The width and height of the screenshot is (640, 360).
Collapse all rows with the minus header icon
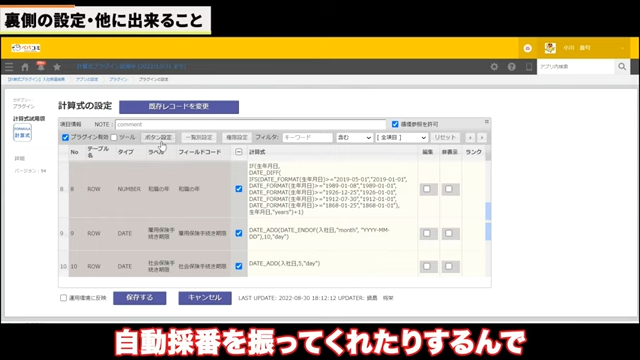[x=239, y=152]
